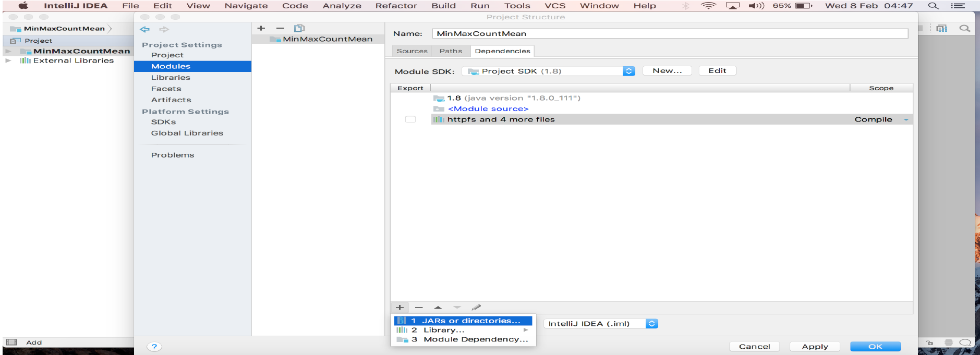980x355 pixels.
Task: Open the Notification Center list icon
Action: click(x=958, y=6)
